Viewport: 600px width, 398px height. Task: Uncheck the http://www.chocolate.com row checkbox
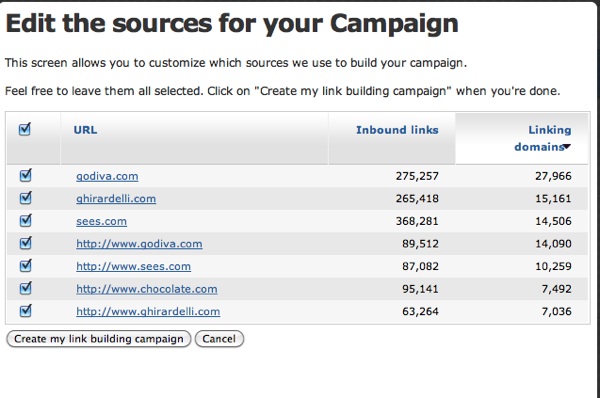click(26, 288)
